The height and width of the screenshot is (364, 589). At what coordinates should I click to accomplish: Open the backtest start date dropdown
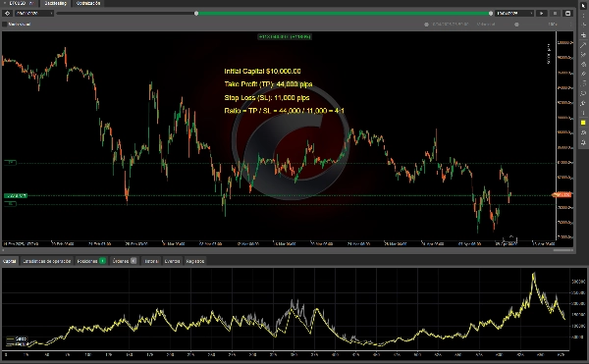click(x=34, y=13)
